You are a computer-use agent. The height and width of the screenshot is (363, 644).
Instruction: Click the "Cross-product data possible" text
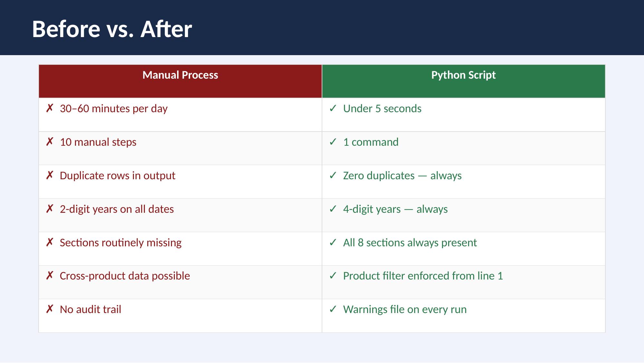tap(125, 276)
